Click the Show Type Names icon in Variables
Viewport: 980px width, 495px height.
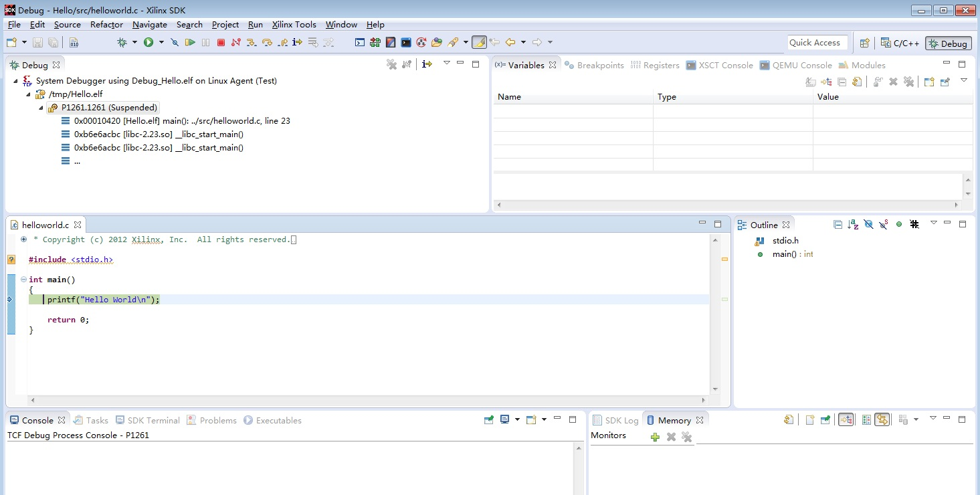(x=810, y=81)
